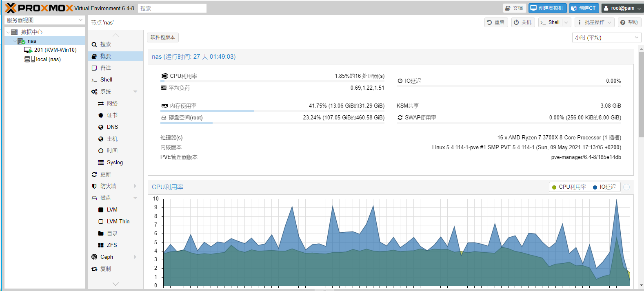This screenshot has height=291, width=644.
Task: Click the global search field in the header
Action: point(172,8)
